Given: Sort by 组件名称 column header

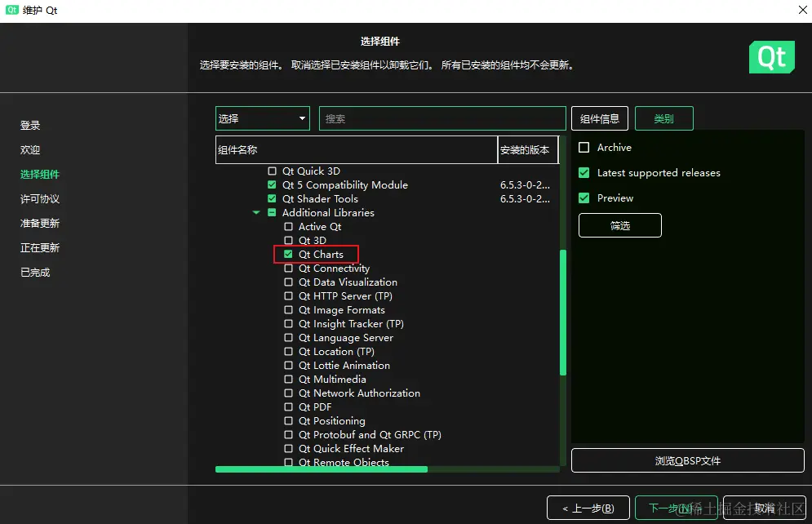Looking at the screenshot, I should tap(357, 149).
